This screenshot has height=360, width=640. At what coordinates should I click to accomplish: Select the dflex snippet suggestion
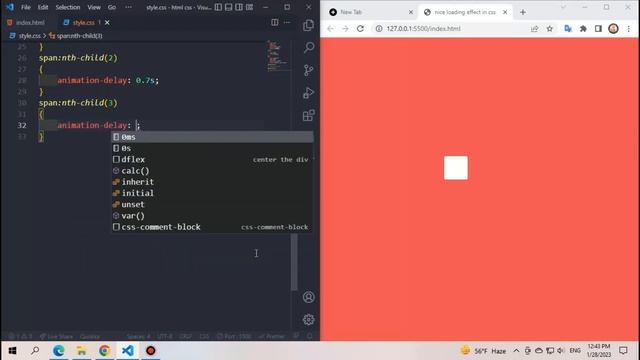tap(212, 160)
